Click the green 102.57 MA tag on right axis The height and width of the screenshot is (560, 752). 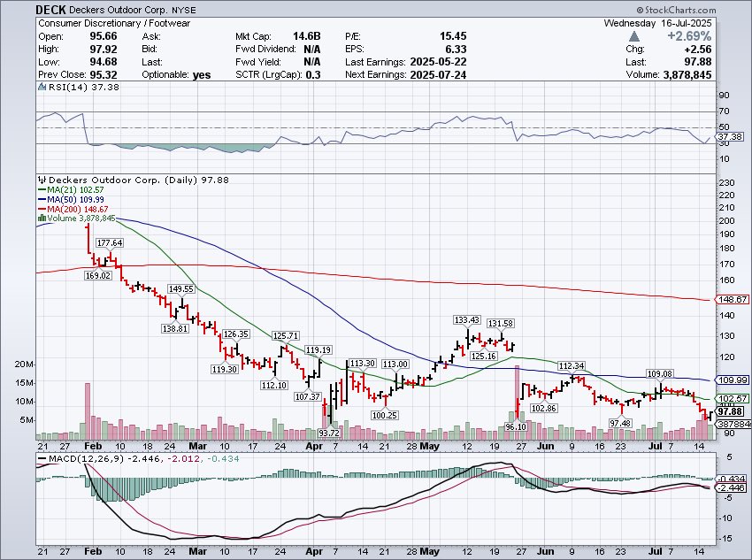733,398
